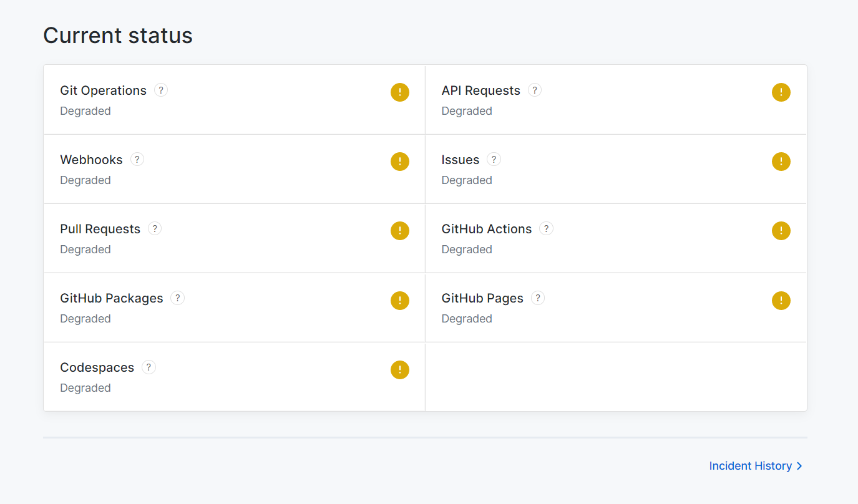Click the help icon beside Git Operations
The width and height of the screenshot is (858, 504).
click(x=161, y=90)
